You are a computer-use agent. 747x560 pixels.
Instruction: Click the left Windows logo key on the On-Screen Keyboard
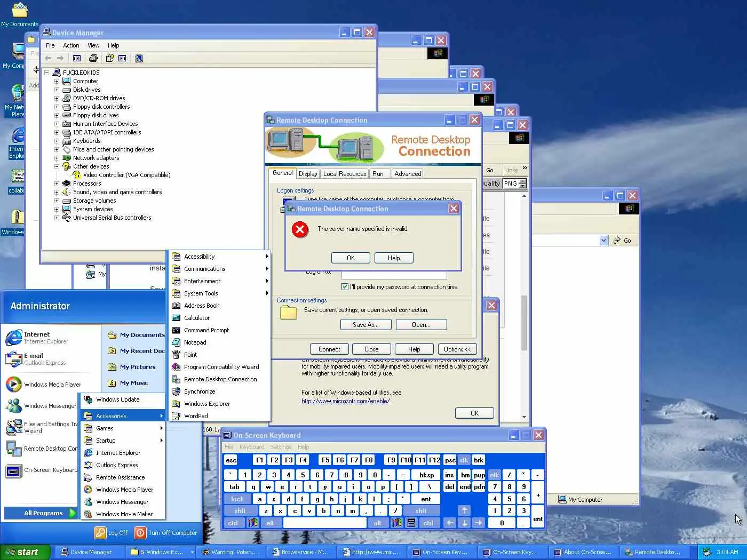(252, 523)
